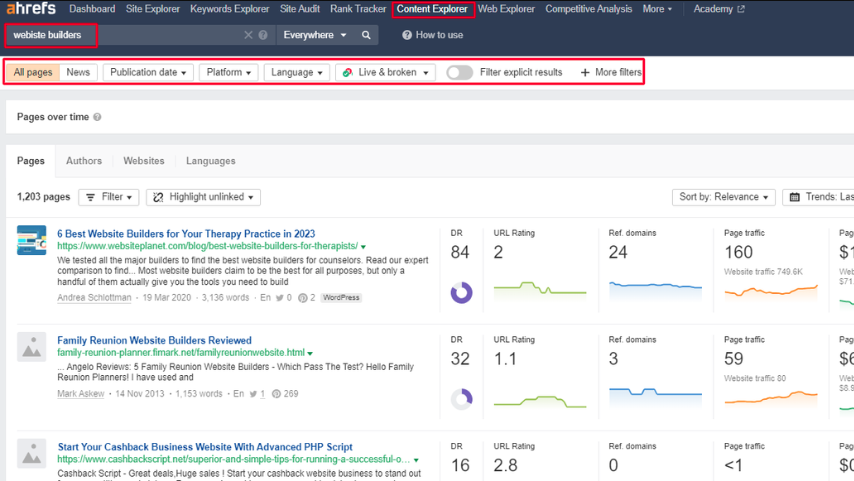Expand URL options arrow for cashbackscript link
Image resolution: width=854 pixels, height=481 pixels.
click(416, 460)
